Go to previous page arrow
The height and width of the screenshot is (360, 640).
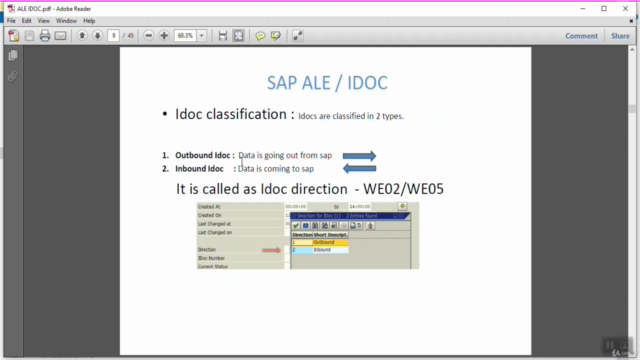coord(82,36)
